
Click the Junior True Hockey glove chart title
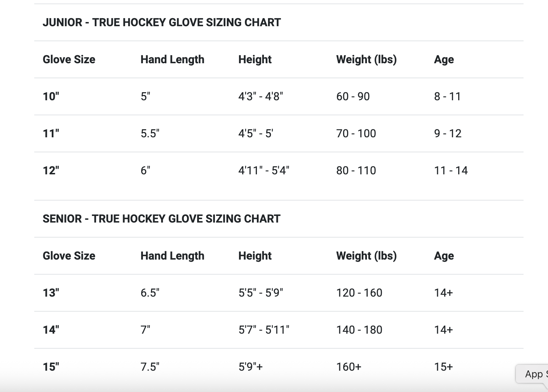click(x=161, y=22)
